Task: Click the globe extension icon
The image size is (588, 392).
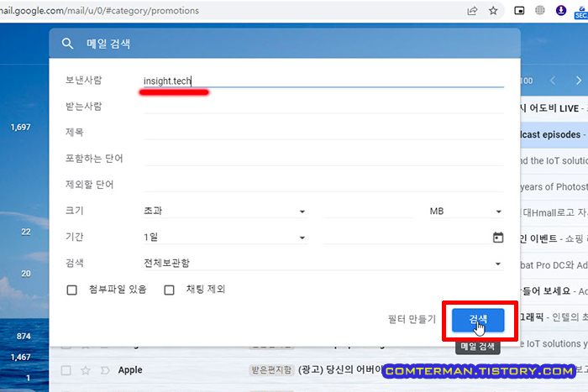Action: 539,11
